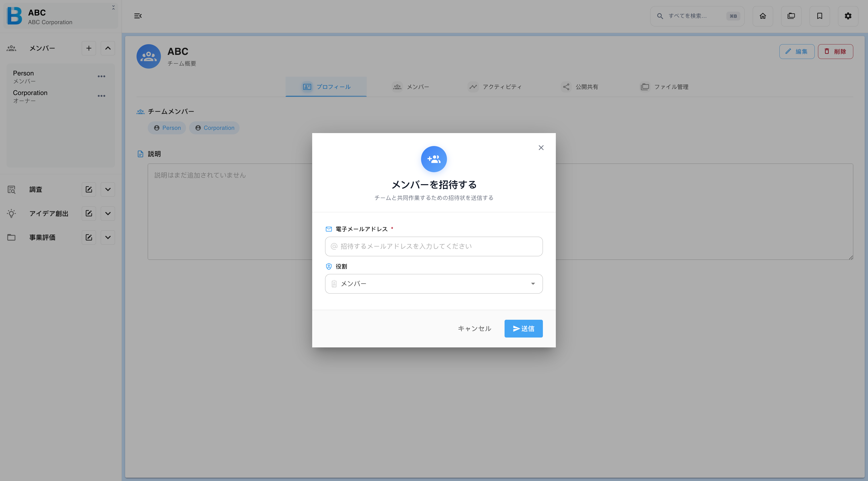Switch to the ファイル管理 tab
Viewport: 868px width, 481px height.
[x=664, y=87]
